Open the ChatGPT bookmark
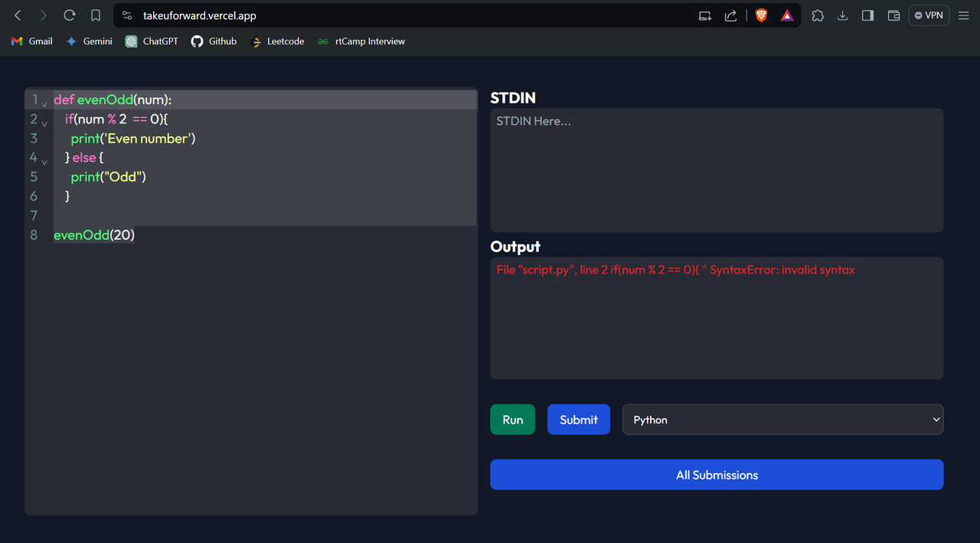 pyautogui.click(x=152, y=41)
